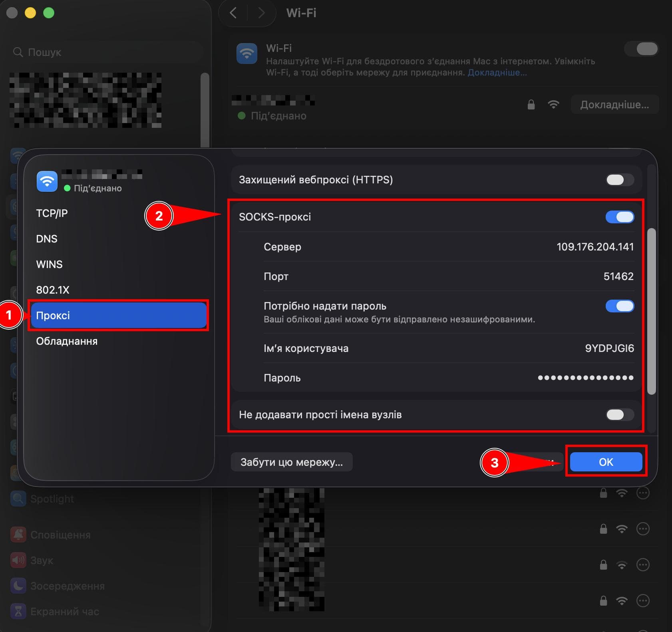Toggle Не додавати прості імена вузлів
Screen dimensions: 672x632
tap(620, 415)
